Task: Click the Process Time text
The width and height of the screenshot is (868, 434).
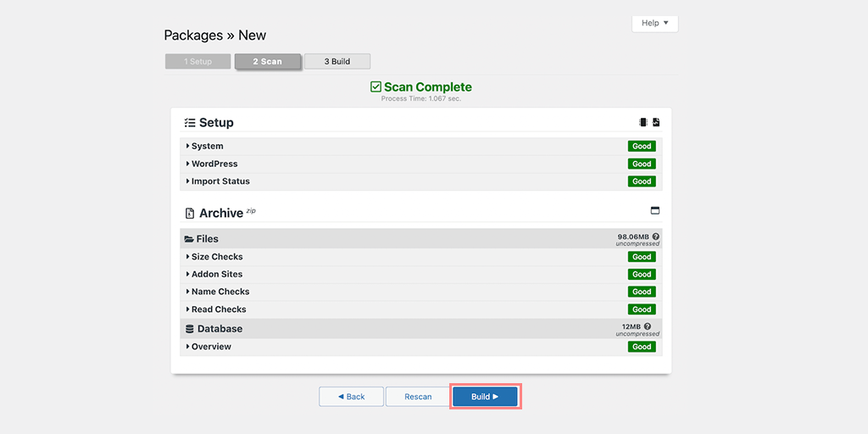Action: click(x=420, y=98)
